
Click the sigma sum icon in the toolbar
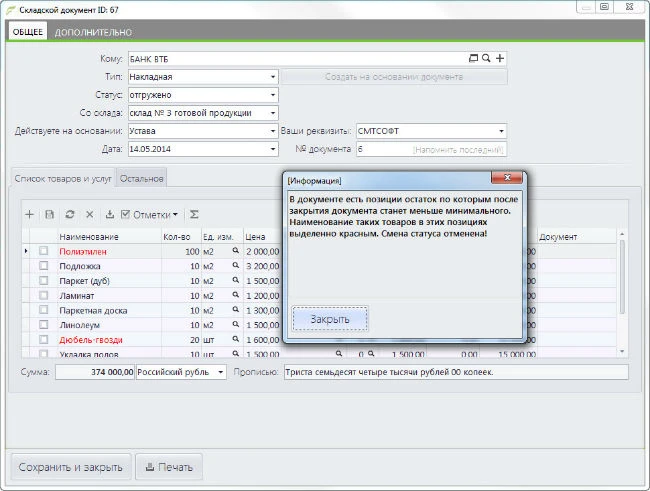194,214
